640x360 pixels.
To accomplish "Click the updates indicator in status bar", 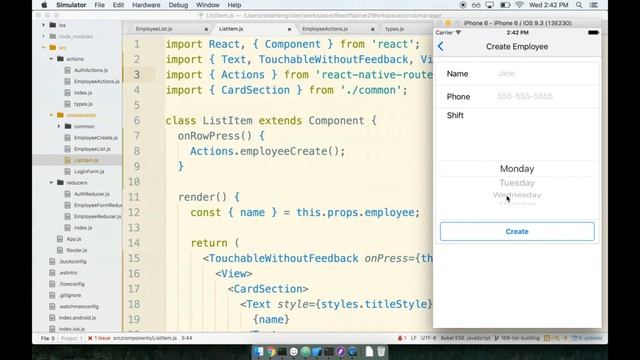I will tap(587, 338).
